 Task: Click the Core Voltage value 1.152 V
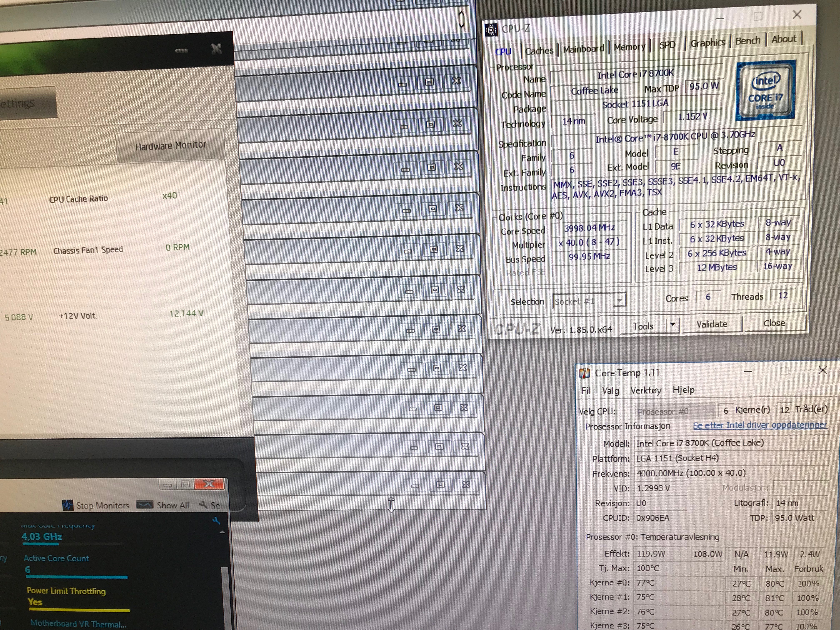(693, 117)
